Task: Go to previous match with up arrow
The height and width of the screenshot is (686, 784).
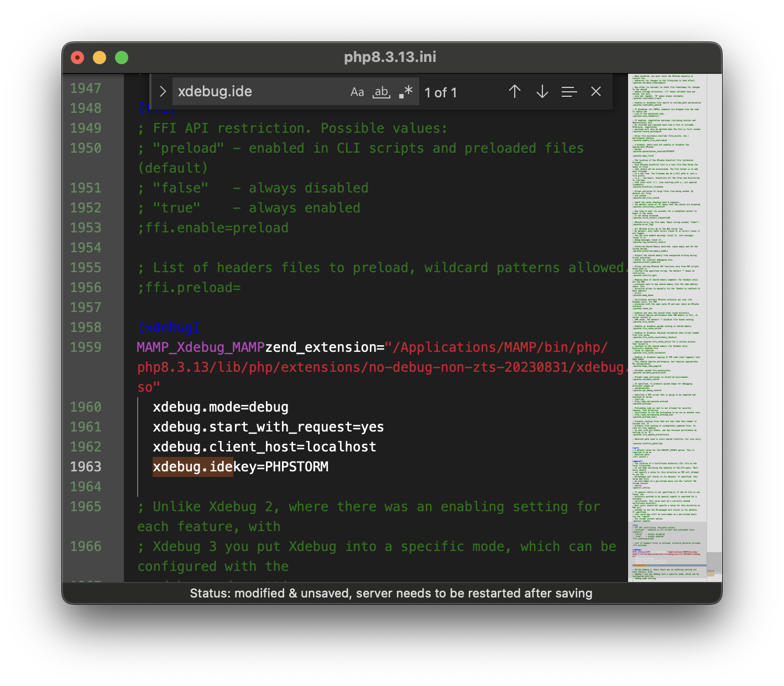Action: click(x=515, y=92)
